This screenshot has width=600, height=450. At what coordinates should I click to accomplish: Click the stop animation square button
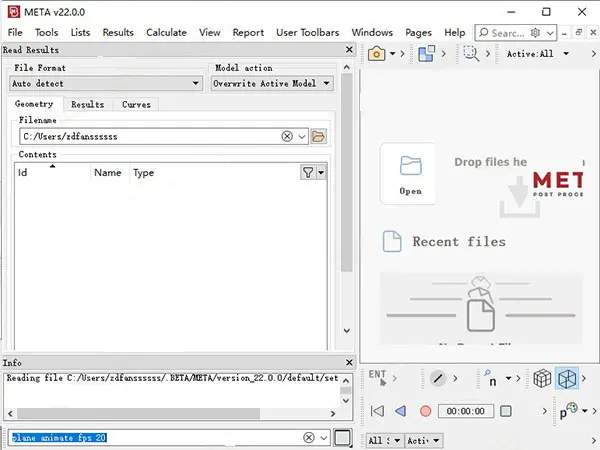[x=506, y=411]
